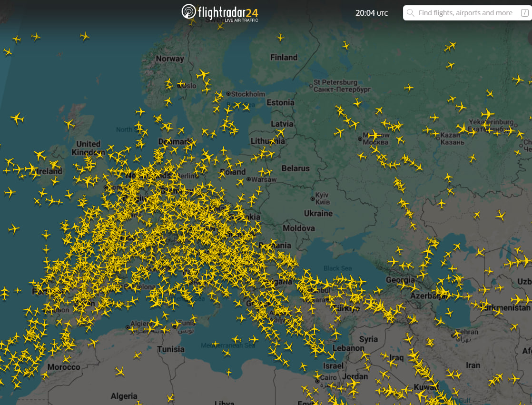Click the Iran country label
Viewport: 532px width, 405px height.
point(473,365)
